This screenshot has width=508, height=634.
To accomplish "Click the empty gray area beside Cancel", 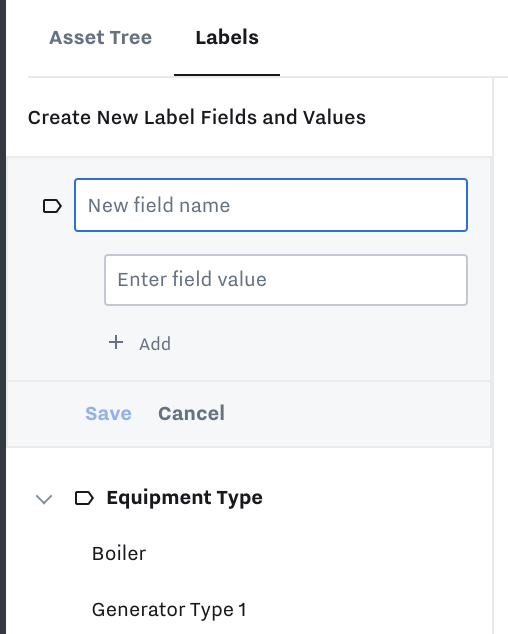I will 356,414.
